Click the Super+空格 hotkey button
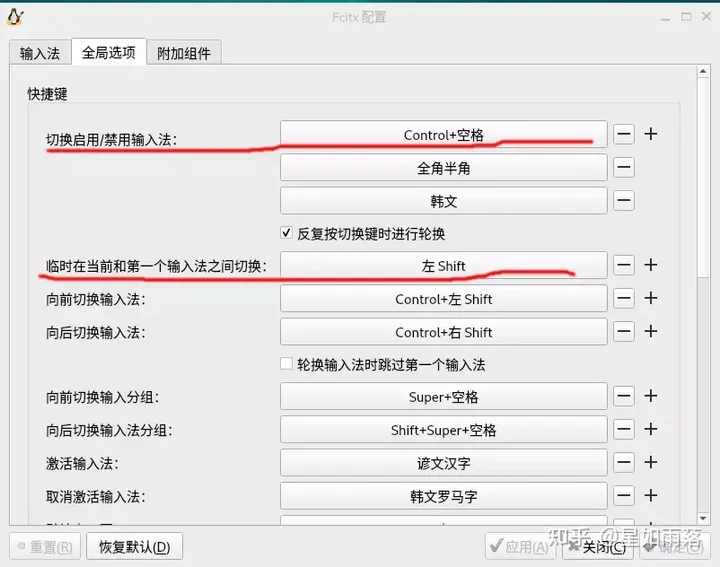The width and height of the screenshot is (720, 567). click(x=444, y=396)
